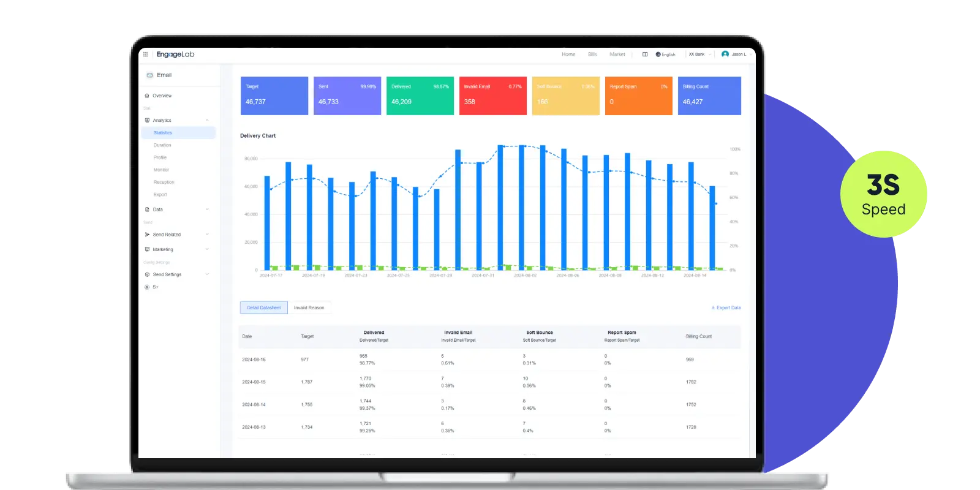Click the Email envelope icon in sidebar
Image resolution: width=980 pixels, height=490 pixels.
pyautogui.click(x=149, y=75)
